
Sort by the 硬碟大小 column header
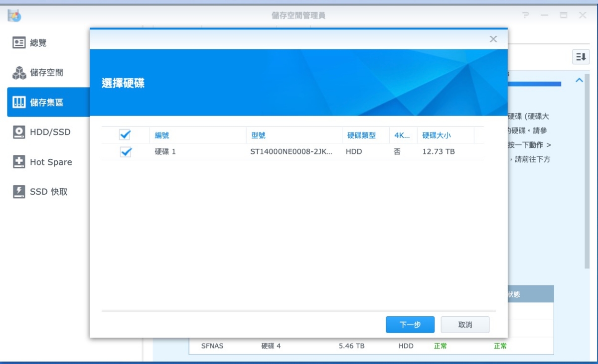click(x=437, y=135)
